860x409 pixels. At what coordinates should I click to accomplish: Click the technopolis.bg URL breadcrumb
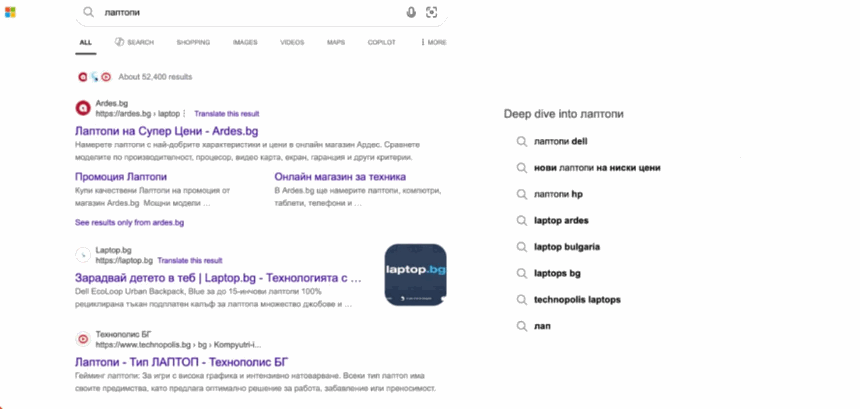(179, 345)
